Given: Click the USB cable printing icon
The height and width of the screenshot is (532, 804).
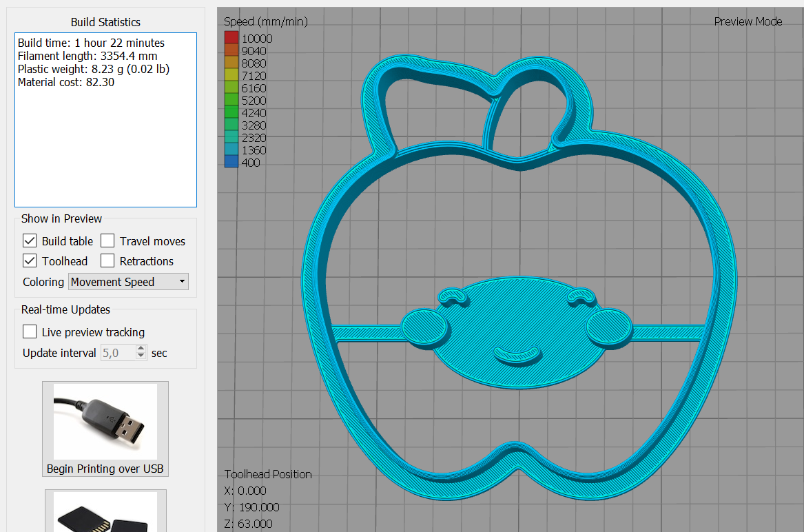Looking at the screenshot, I should (105, 422).
